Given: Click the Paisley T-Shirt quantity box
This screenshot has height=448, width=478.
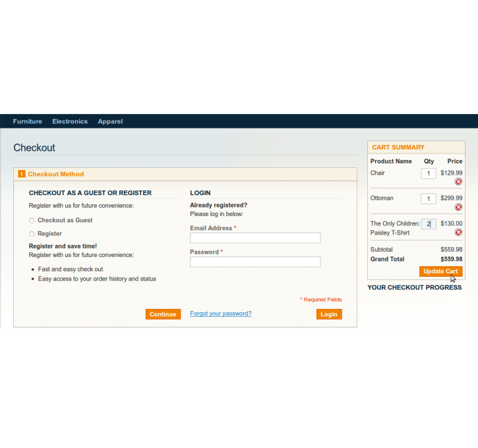Looking at the screenshot, I should [x=429, y=224].
